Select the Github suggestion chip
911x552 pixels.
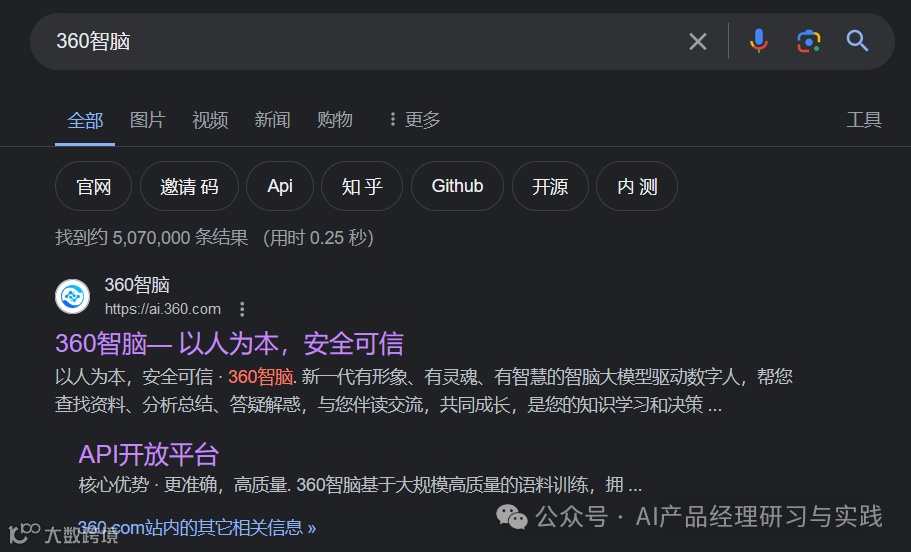tap(457, 187)
